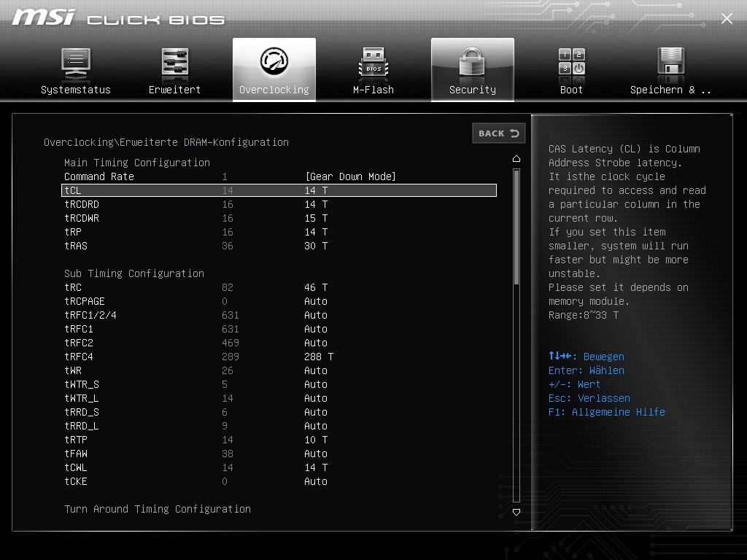Click the tRFC4 row label
The image size is (747, 560).
click(79, 357)
